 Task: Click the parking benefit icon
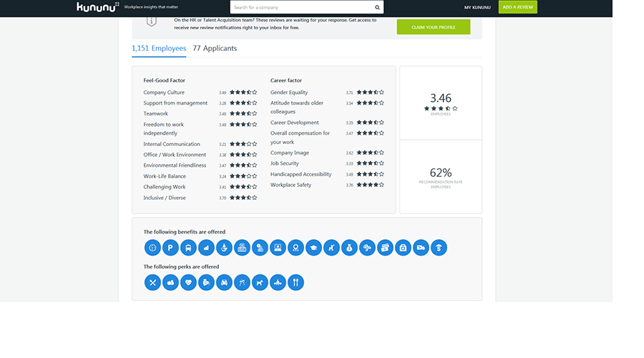pyautogui.click(x=170, y=248)
